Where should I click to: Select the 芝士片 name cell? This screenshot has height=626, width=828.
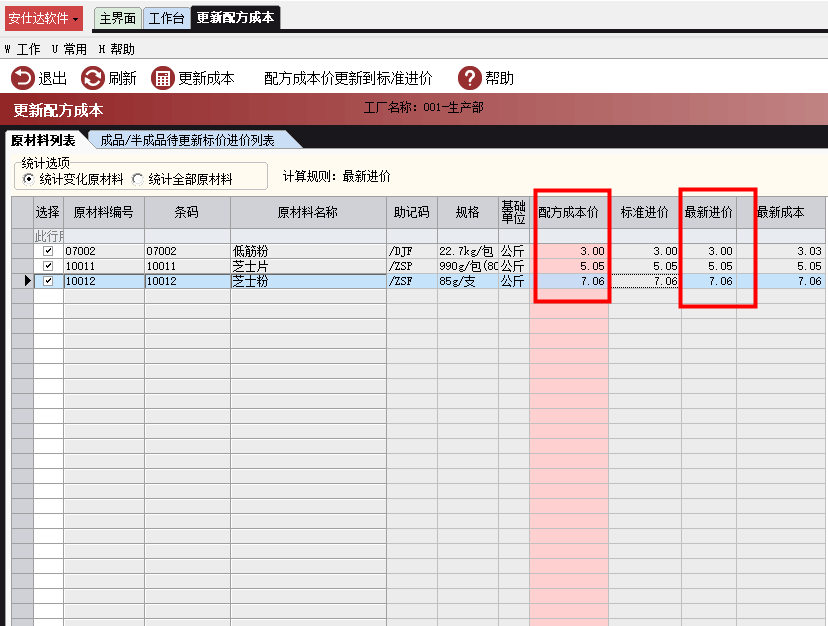point(308,266)
